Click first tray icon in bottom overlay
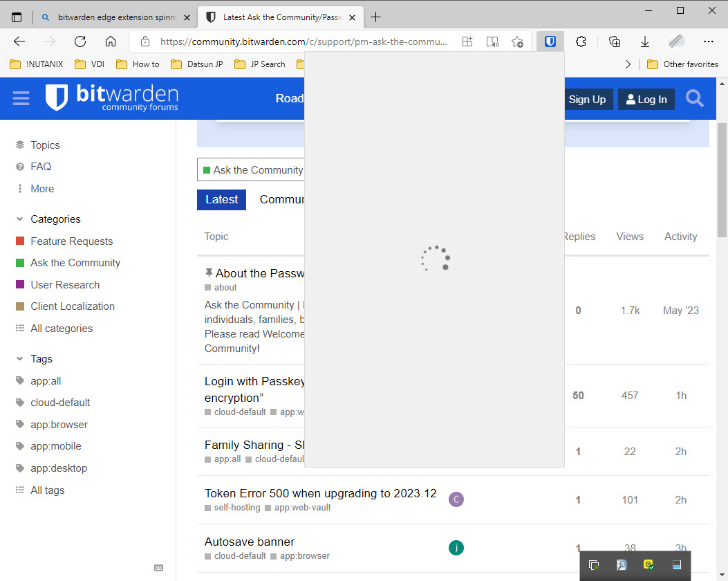Viewport: 728px width, 581px height. coord(593,564)
